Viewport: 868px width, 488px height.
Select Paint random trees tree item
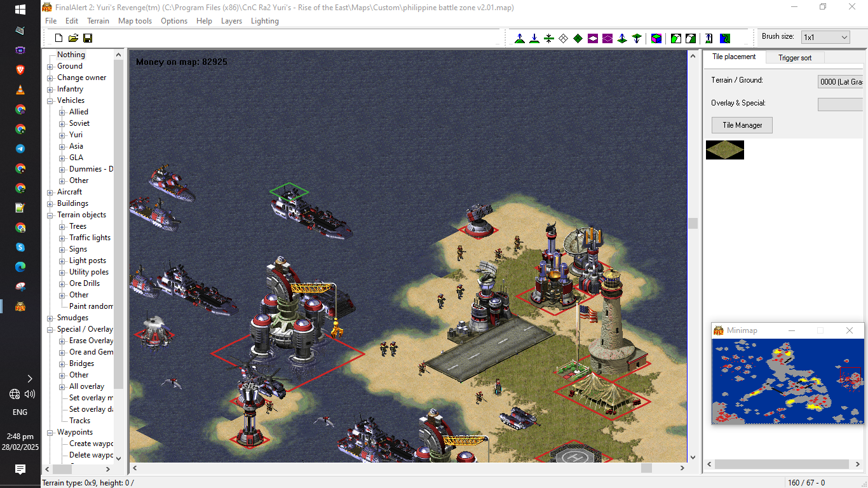point(91,306)
